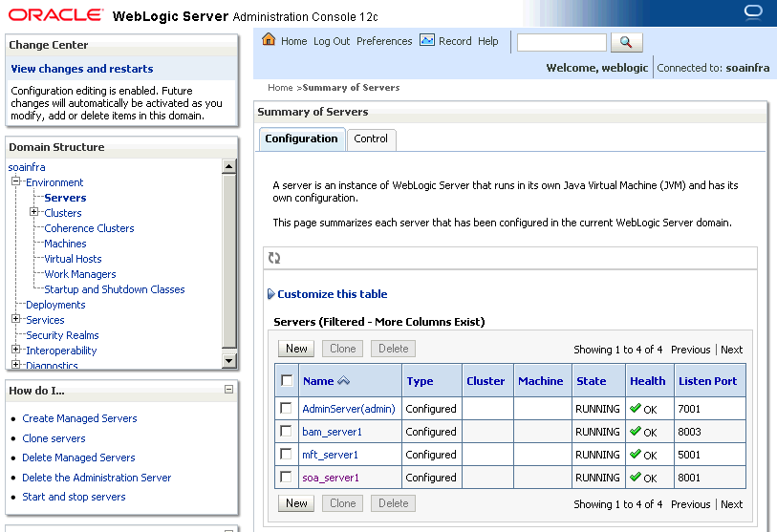
Task: Open the soainfra domain root link
Action: pos(27,167)
